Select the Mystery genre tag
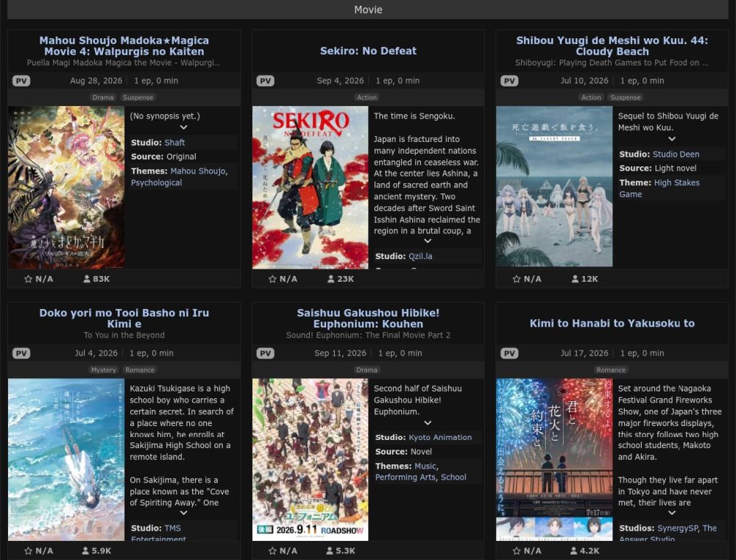The width and height of the screenshot is (736, 560). coord(103,370)
